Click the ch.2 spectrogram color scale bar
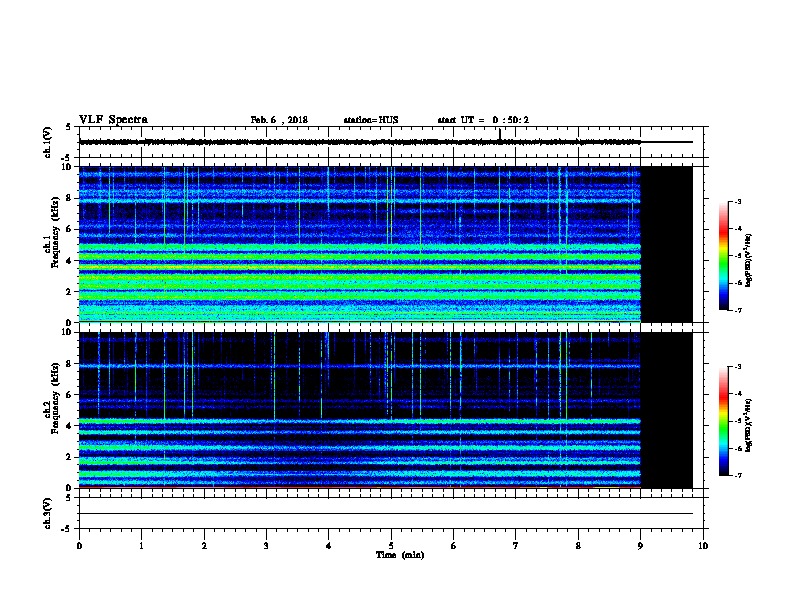This screenshot has height=612, width=792. click(723, 421)
